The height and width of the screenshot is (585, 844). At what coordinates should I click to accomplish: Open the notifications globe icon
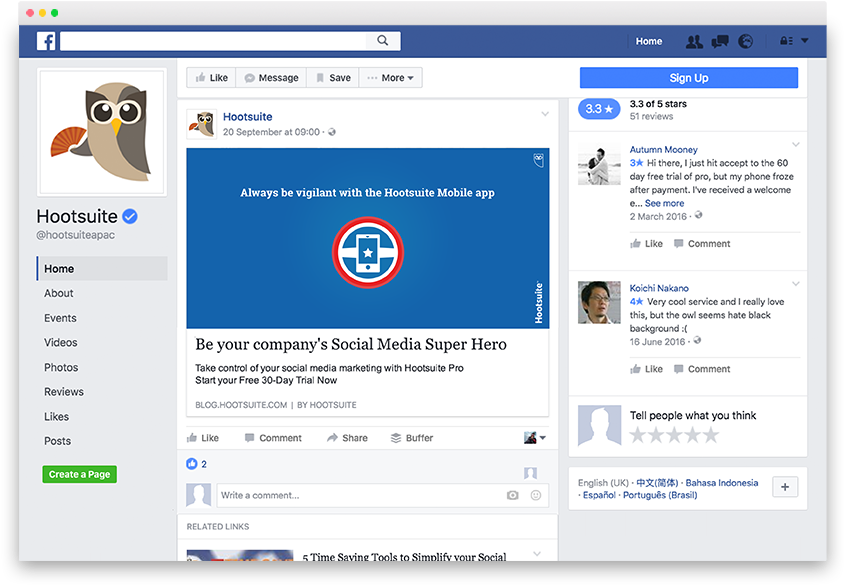pyautogui.click(x=745, y=42)
